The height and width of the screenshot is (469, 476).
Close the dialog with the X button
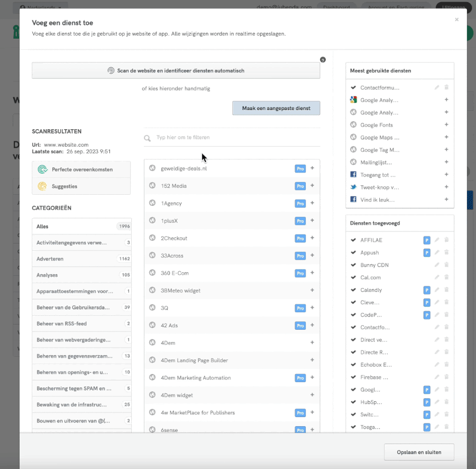(456, 20)
